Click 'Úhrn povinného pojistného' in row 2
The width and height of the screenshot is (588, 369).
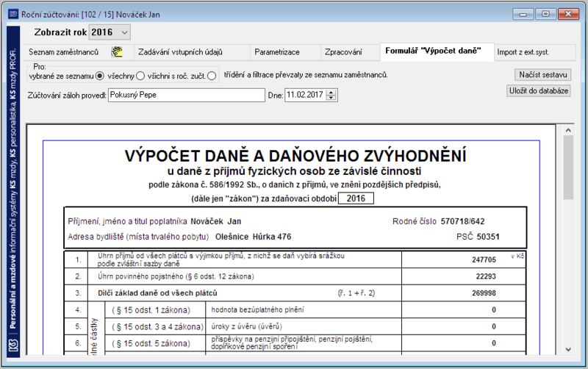tap(140, 276)
